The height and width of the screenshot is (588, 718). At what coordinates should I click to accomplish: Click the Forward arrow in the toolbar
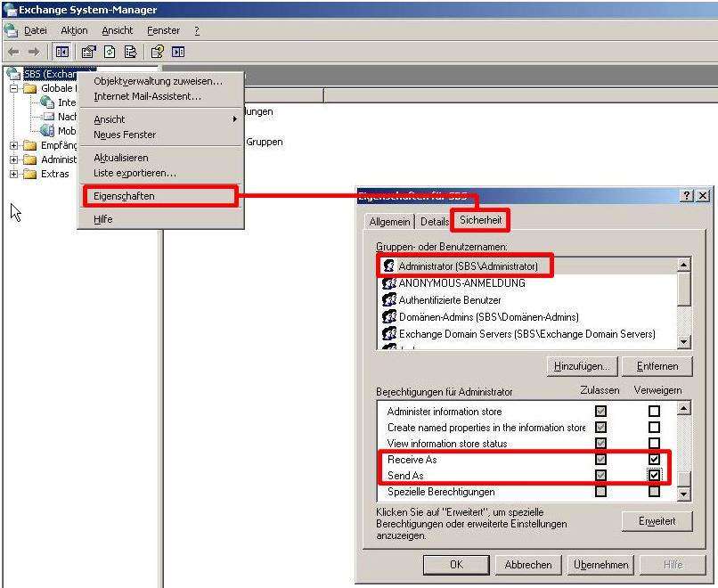pos(34,52)
